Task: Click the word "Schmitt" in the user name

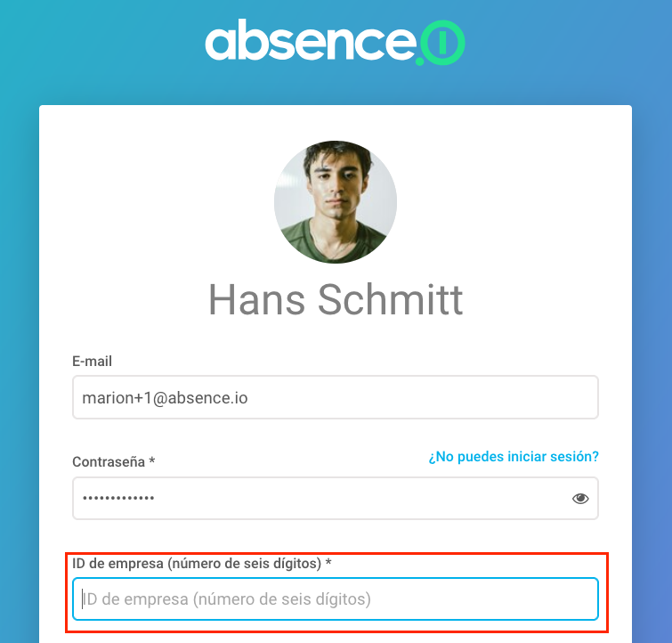Action: pyautogui.click(x=391, y=299)
